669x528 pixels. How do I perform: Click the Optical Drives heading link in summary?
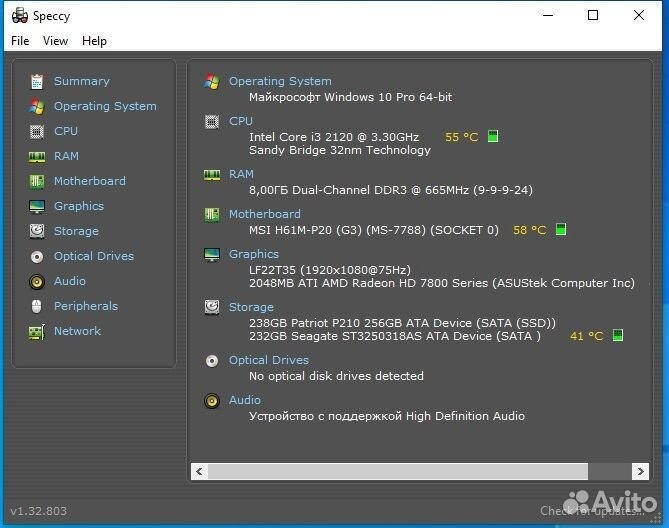point(268,360)
